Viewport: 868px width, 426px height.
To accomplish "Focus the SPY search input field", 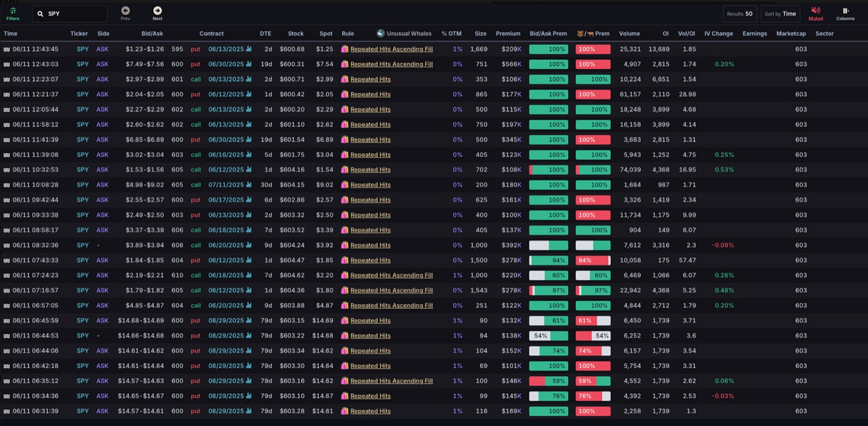I will coord(70,14).
